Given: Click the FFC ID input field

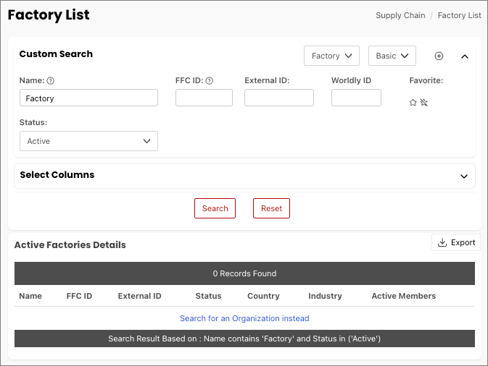Looking at the screenshot, I should (204, 98).
